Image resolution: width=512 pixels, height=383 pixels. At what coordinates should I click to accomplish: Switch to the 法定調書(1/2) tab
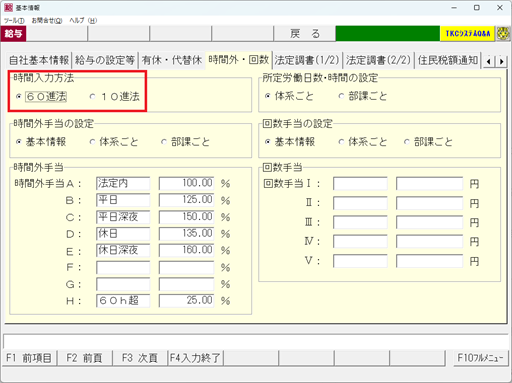307,60
